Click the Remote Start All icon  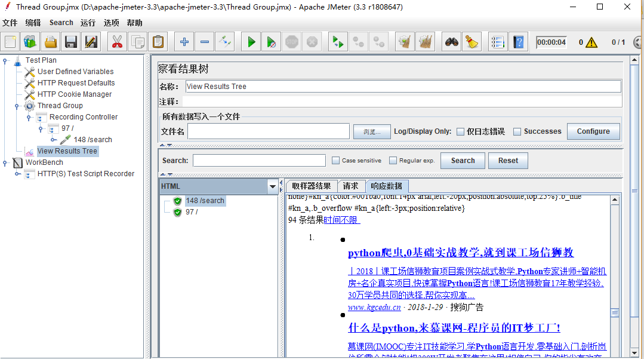(338, 42)
